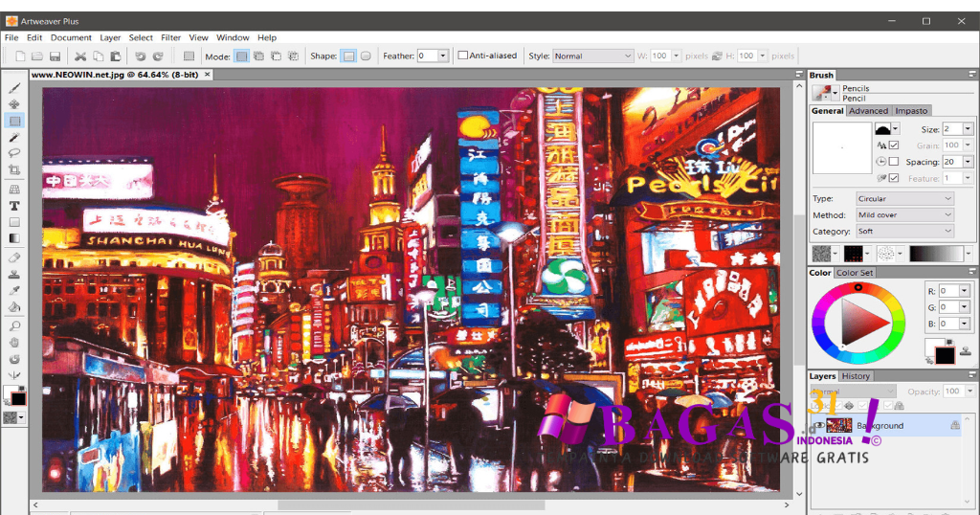
Task: Click the gradient preview strip in Brush panel
Action: pos(936,253)
